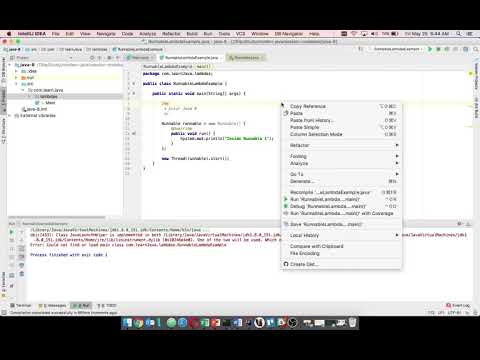Click the trash Clear All icon in Run panel

22,274
